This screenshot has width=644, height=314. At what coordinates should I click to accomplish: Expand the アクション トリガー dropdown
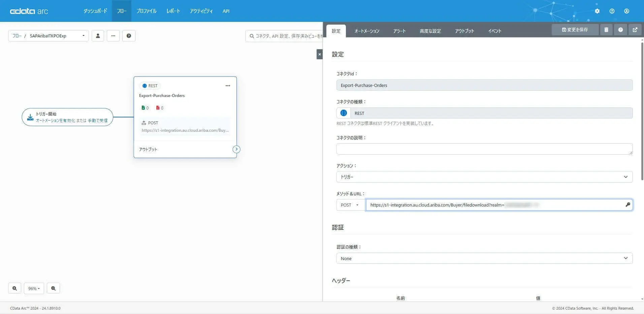[x=484, y=177]
